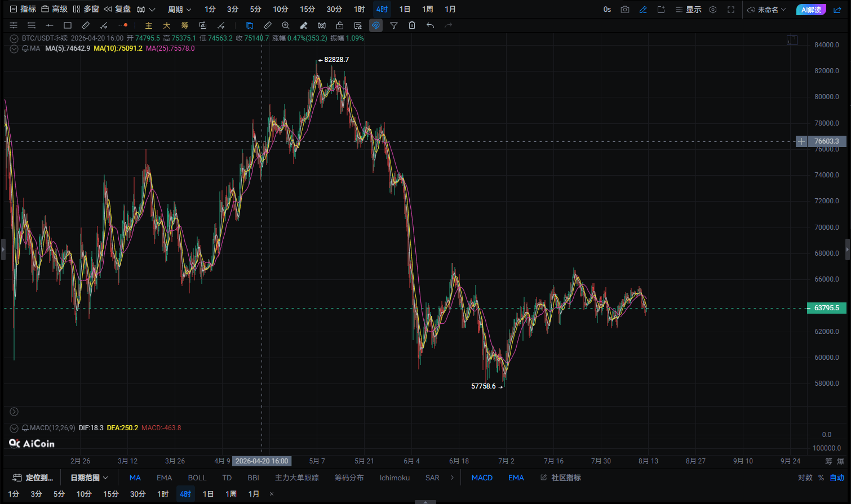Switch to the 1时 interval in top bar
Image resolution: width=851 pixels, height=504 pixels.
(x=360, y=10)
